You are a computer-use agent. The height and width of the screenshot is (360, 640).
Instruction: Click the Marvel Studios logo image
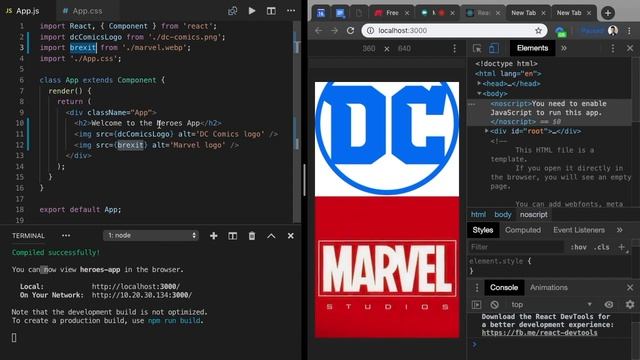[387, 267]
